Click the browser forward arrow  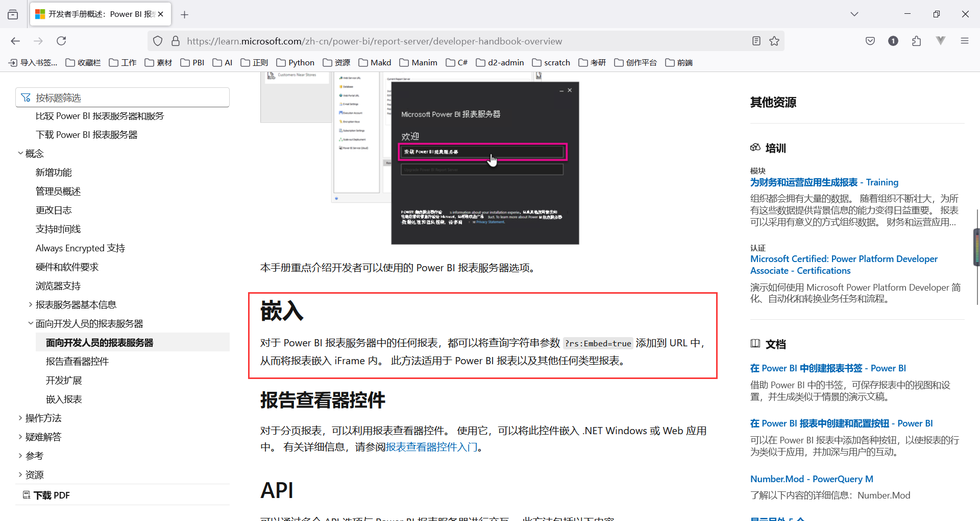click(38, 41)
